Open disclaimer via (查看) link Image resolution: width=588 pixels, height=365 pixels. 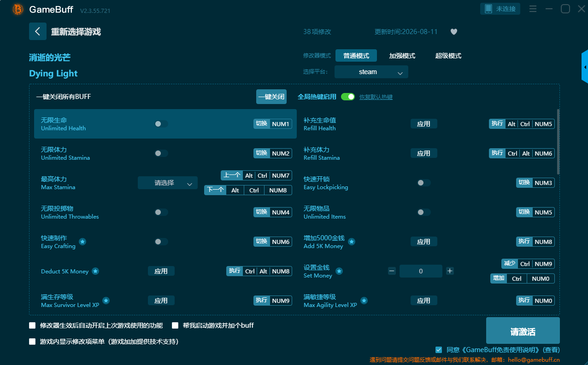(551, 350)
